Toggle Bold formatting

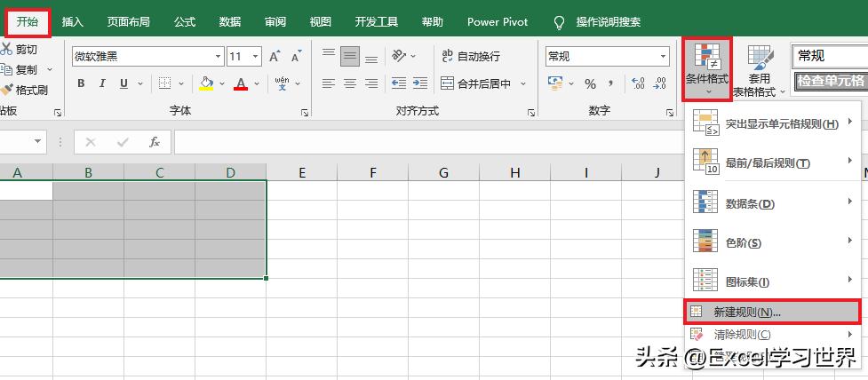tap(81, 83)
